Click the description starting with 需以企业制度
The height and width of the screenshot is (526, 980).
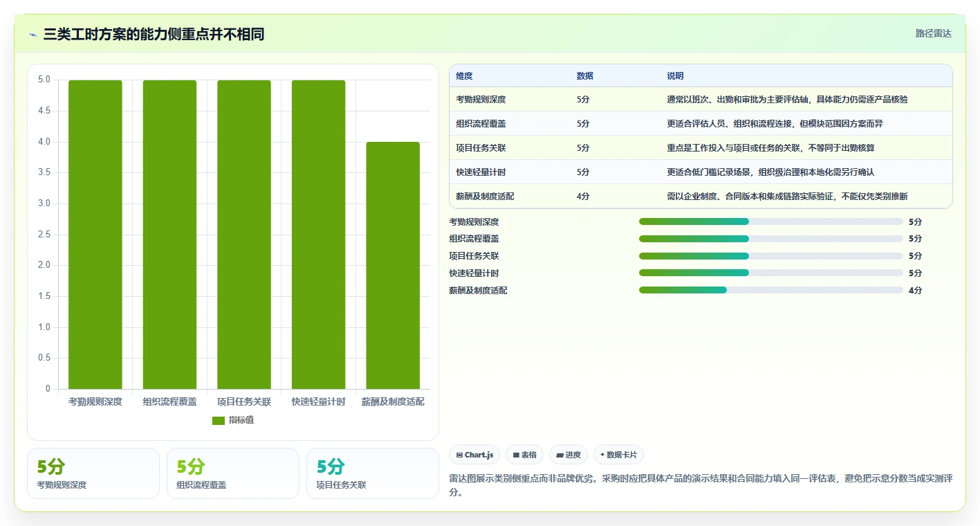[787, 197]
